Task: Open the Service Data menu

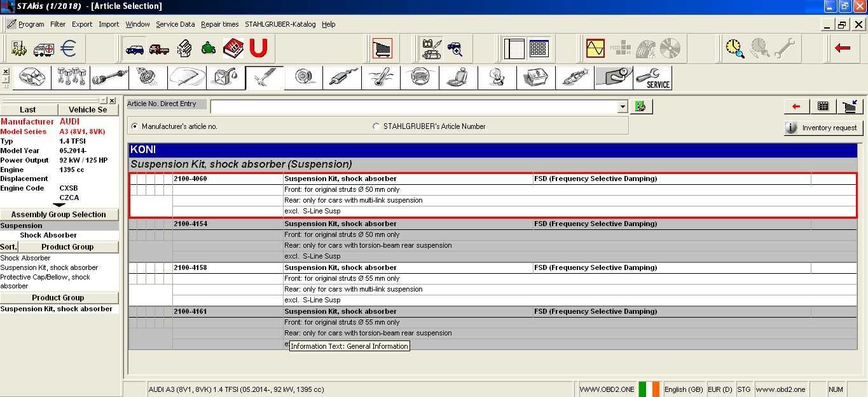Action: pos(176,24)
